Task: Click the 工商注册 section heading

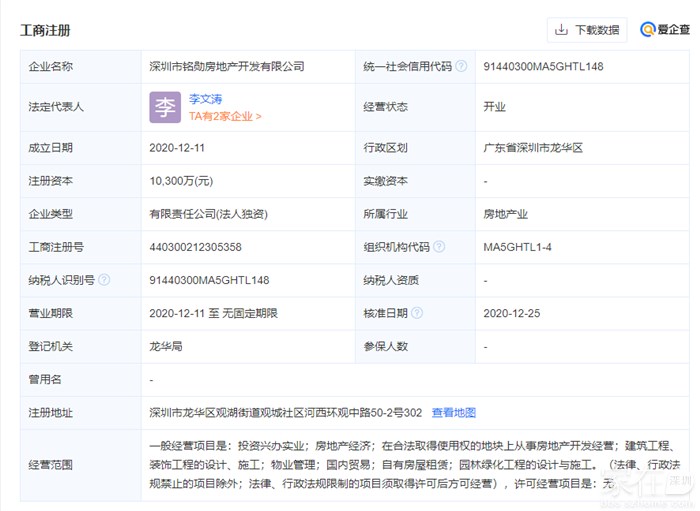Action: tap(45, 30)
